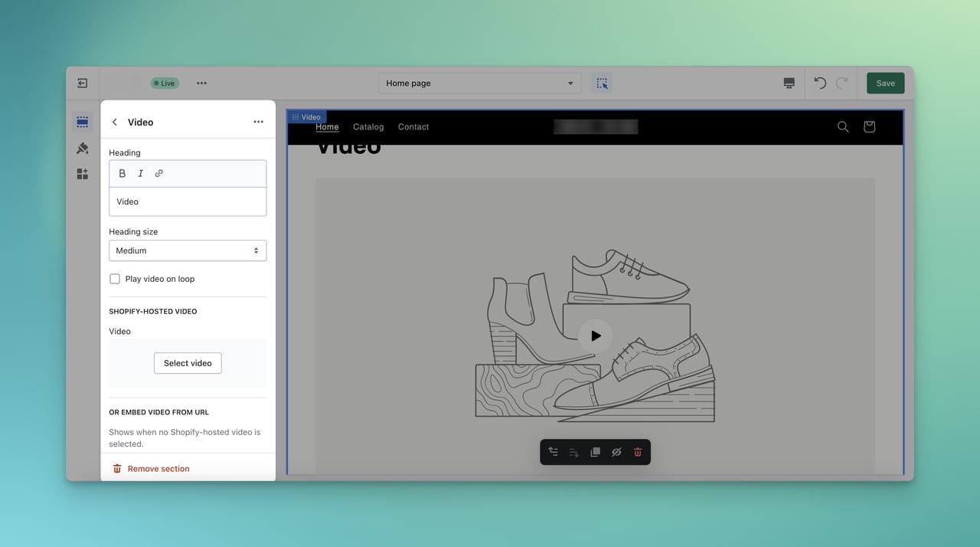Click the Select video button
The width and height of the screenshot is (980, 547).
pyautogui.click(x=188, y=363)
